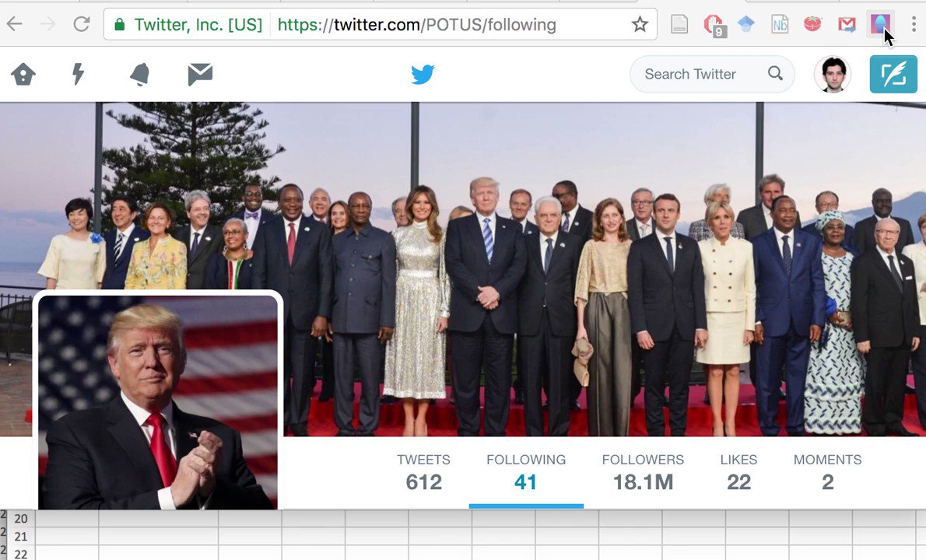Screen dimensions: 926x560
Task: Reload the page
Action: pos(81,24)
